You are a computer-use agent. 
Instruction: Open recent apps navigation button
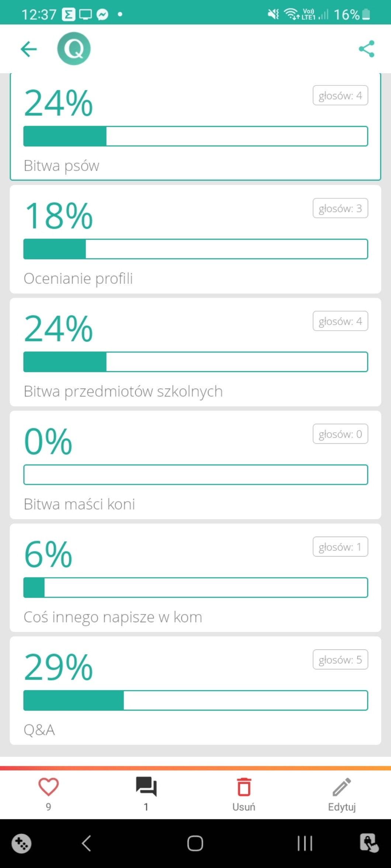pos(305,843)
